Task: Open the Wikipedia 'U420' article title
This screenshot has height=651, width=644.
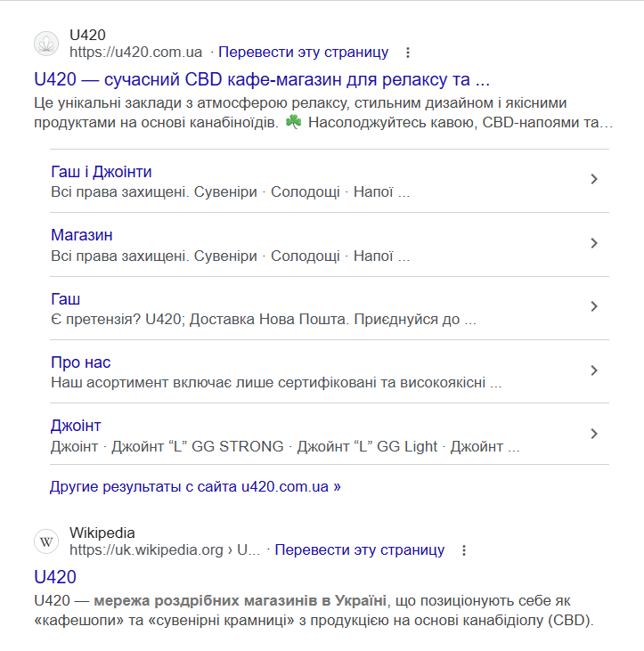Action: click(55, 576)
